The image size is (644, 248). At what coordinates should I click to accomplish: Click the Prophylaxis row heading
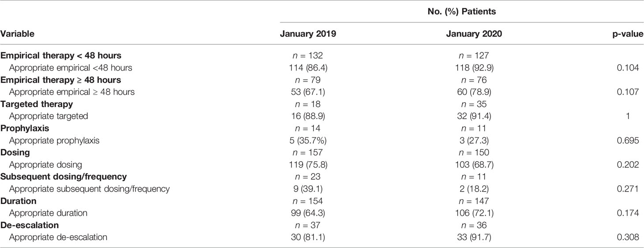[22, 129]
